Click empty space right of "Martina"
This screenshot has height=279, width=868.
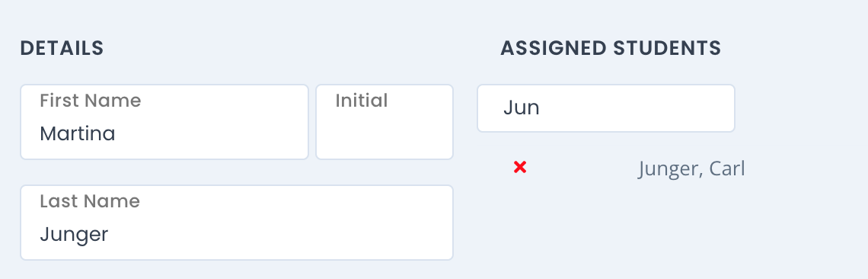coord(210,133)
